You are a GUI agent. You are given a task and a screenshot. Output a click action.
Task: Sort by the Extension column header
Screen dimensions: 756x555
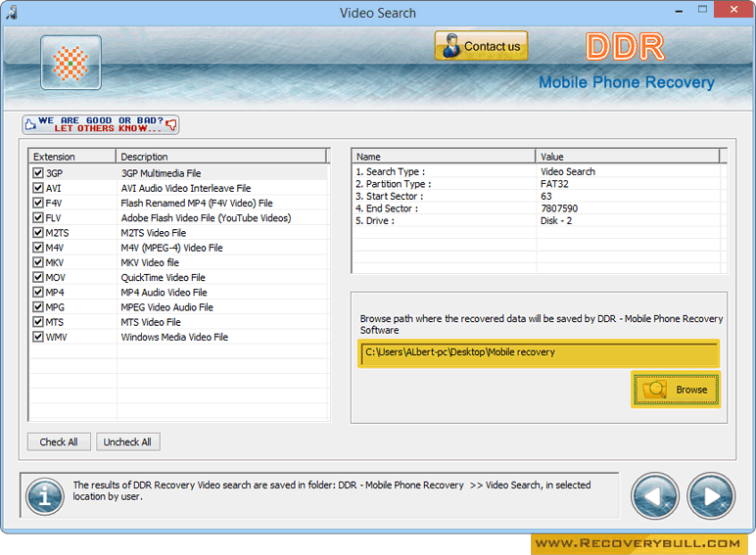point(72,157)
